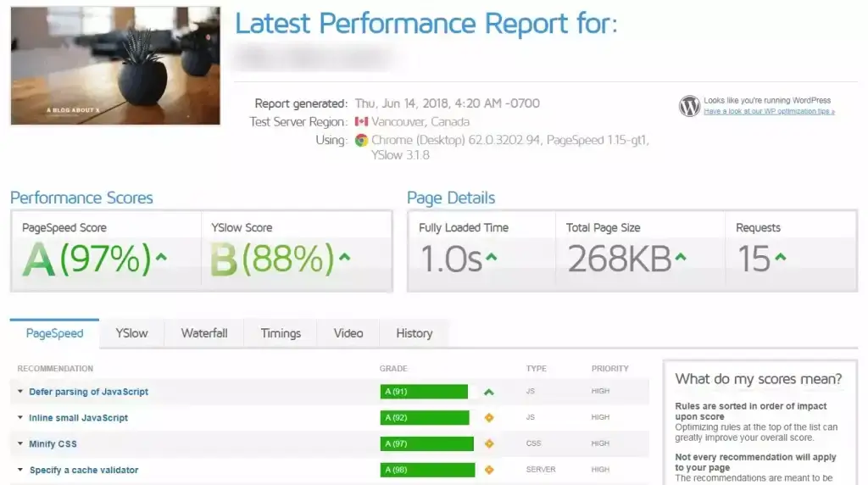Viewport: 868px width, 485px height.
Task: Open the Minify CSS link
Action: (53, 443)
